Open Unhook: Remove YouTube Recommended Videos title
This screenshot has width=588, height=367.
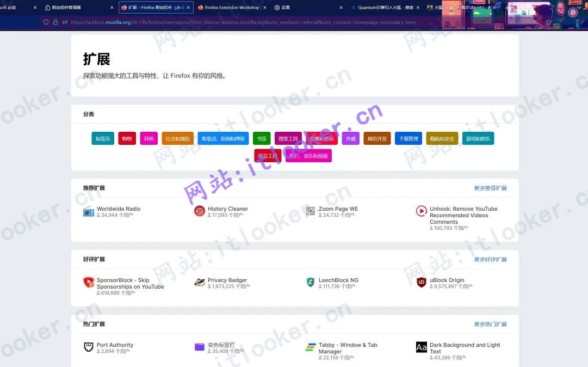point(463,216)
